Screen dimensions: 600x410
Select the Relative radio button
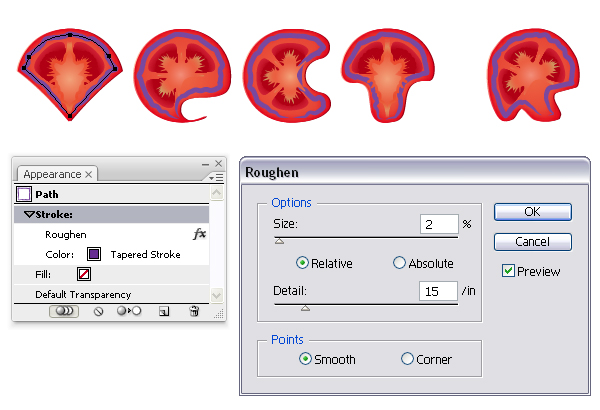pyautogui.click(x=303, y=263)
